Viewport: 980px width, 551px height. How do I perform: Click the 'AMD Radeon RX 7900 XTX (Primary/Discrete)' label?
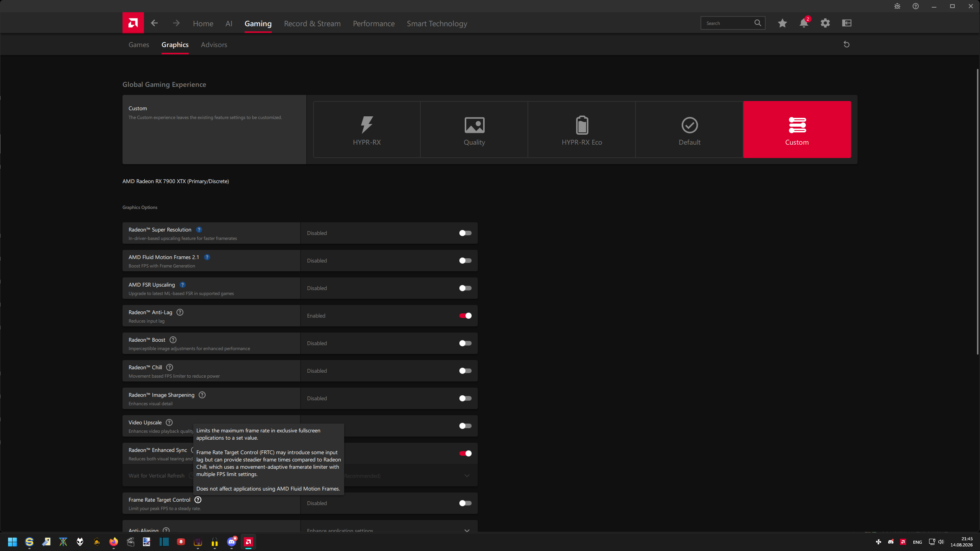click(x=176, y=181)
